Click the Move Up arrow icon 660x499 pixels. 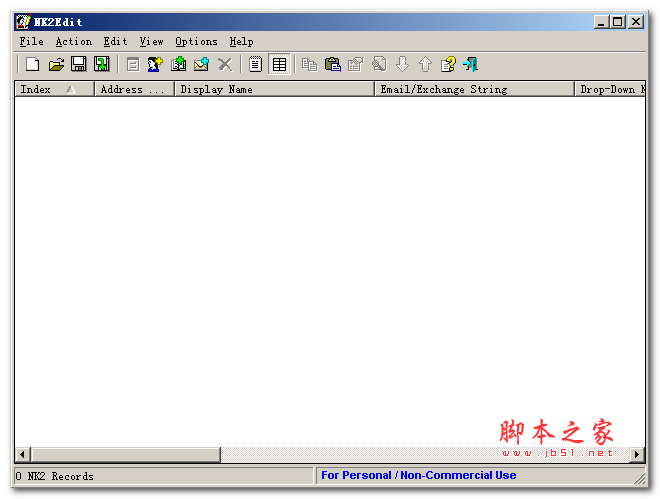point(425,65)
